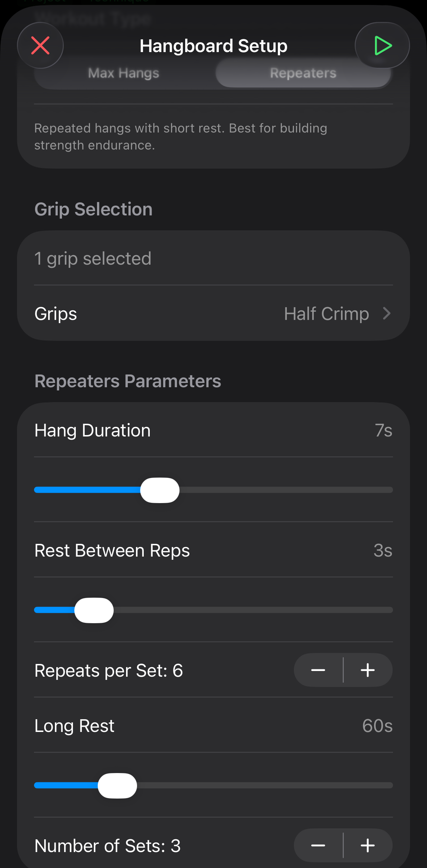Increase Number of Sets with plus
Screen dimensions: 427x868
tap(368, 845)
